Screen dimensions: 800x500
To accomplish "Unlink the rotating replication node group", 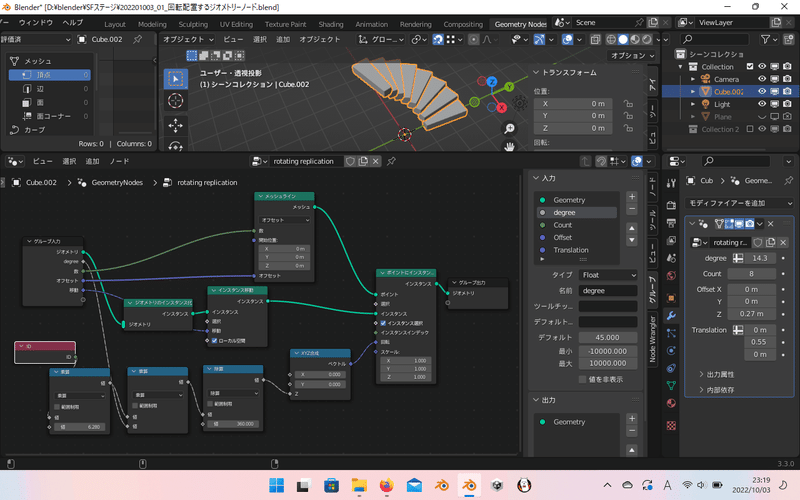I will click(376, 161).
